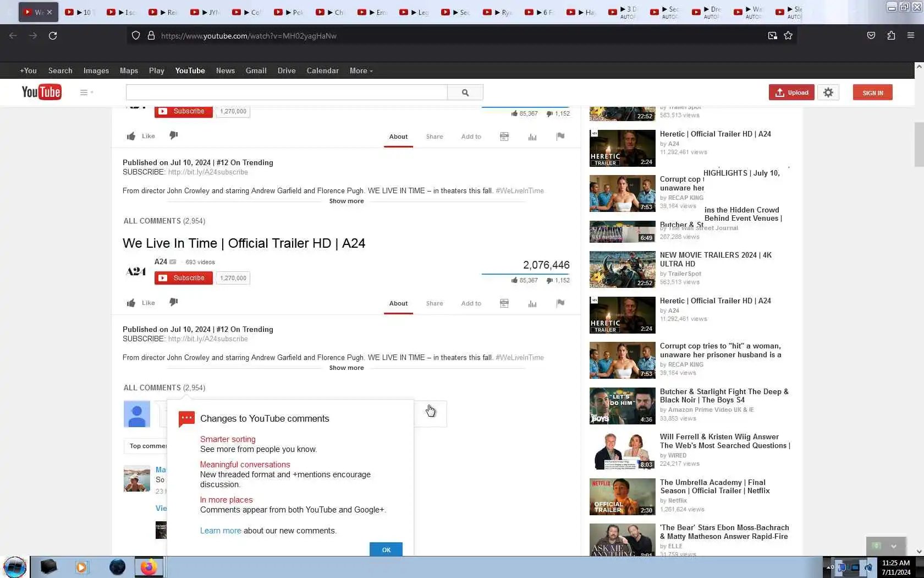The width and height of the screenshot is (924, 578).
Task: Click the browser address bar URL
Action: click(x=249, y=36)
